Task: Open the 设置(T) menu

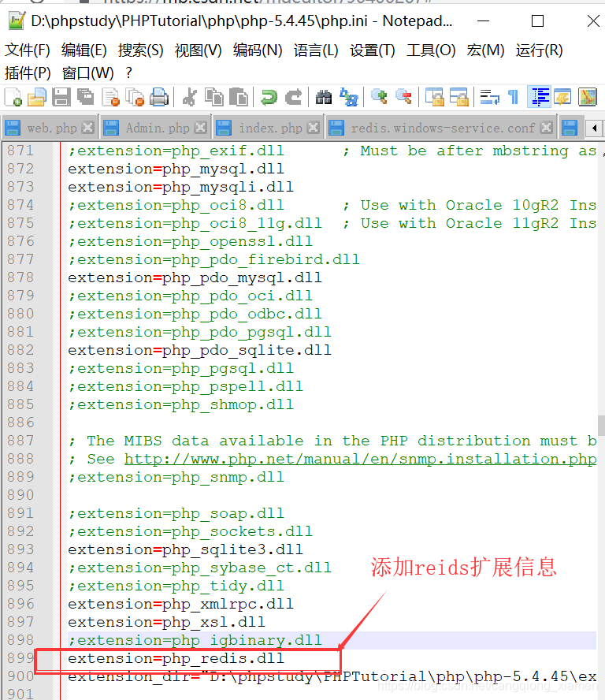Action: (372, 50)
